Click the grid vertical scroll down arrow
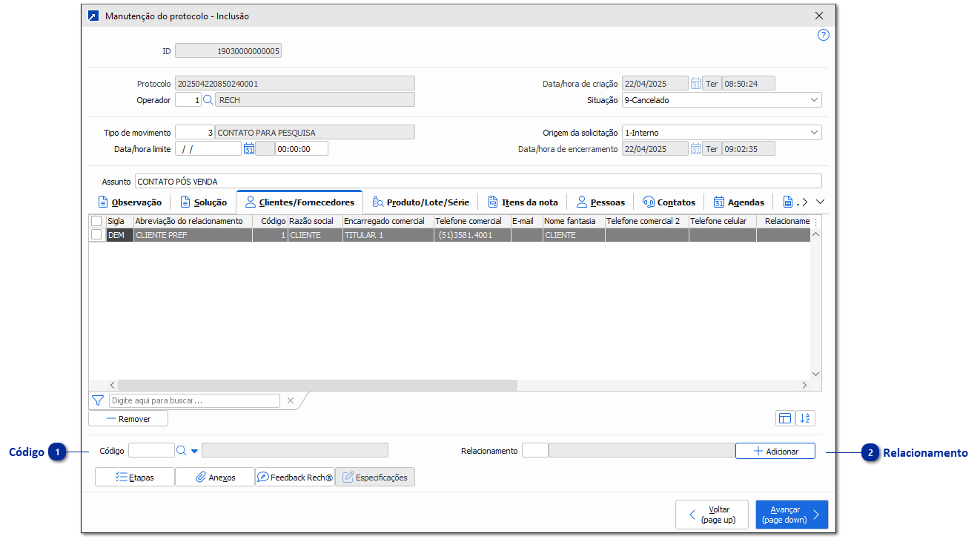 [x=816, y=374]
